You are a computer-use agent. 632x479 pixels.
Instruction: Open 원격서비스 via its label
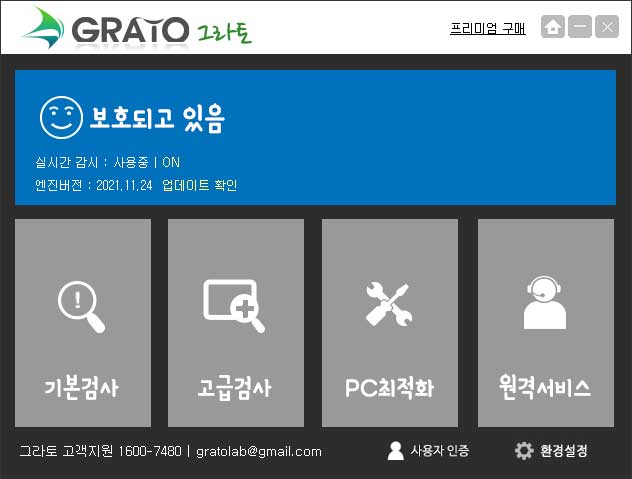(545, 387)
